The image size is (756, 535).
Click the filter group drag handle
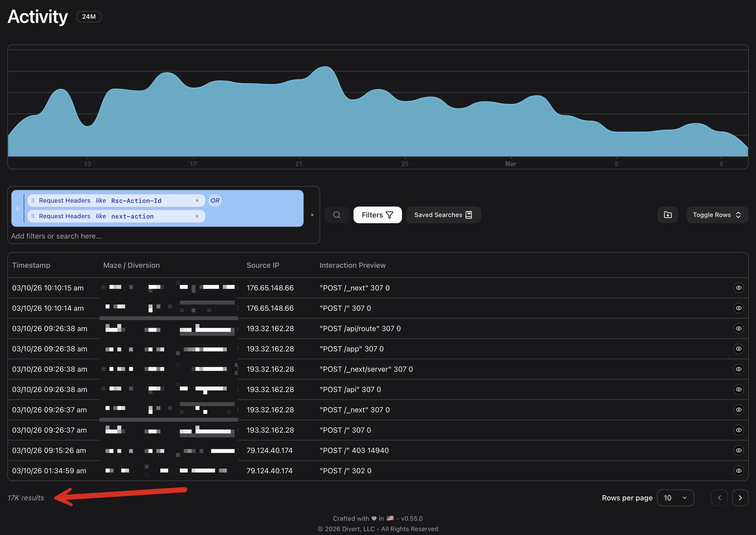pyautogui.click(x=17, y=208)
